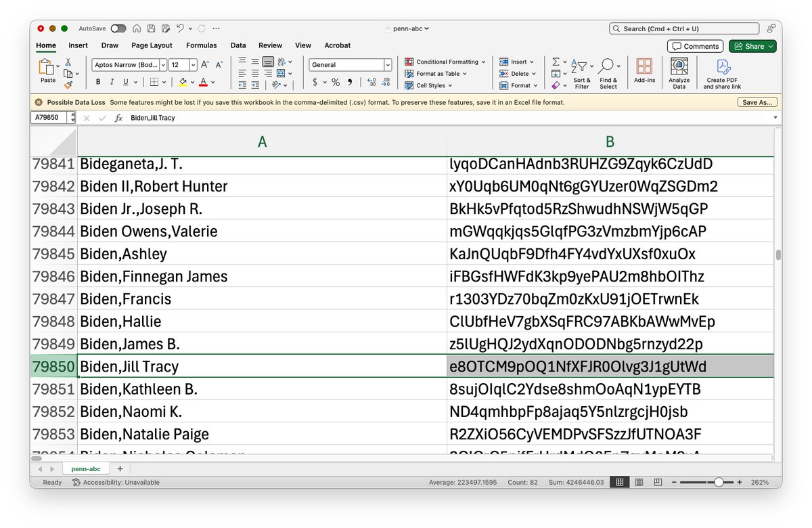The width and height of the screenshot is (812, 528).
Task: Increase font size with larger A icon
Action: tap(206, 65)
